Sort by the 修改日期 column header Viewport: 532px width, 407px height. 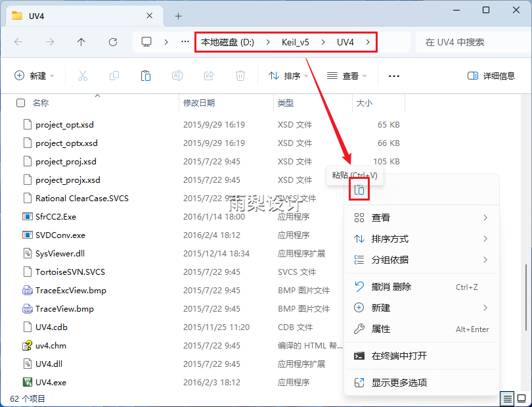click(199, 103)
